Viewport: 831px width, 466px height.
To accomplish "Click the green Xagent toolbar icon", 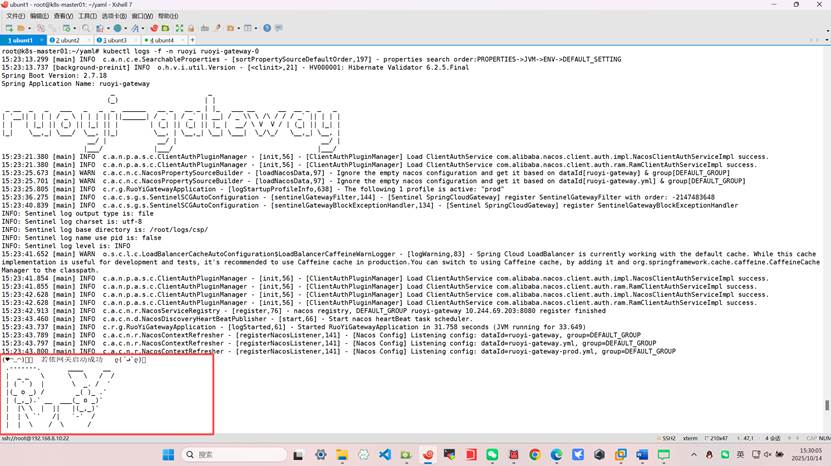I will pyautogui.click(x=165, y=28).
